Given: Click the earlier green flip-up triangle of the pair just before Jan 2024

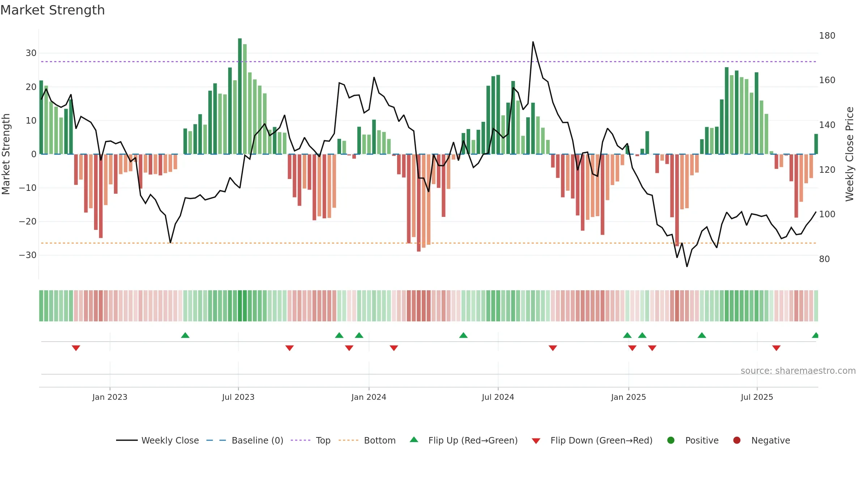Looking at the screenshot, I should pos(339,335).
